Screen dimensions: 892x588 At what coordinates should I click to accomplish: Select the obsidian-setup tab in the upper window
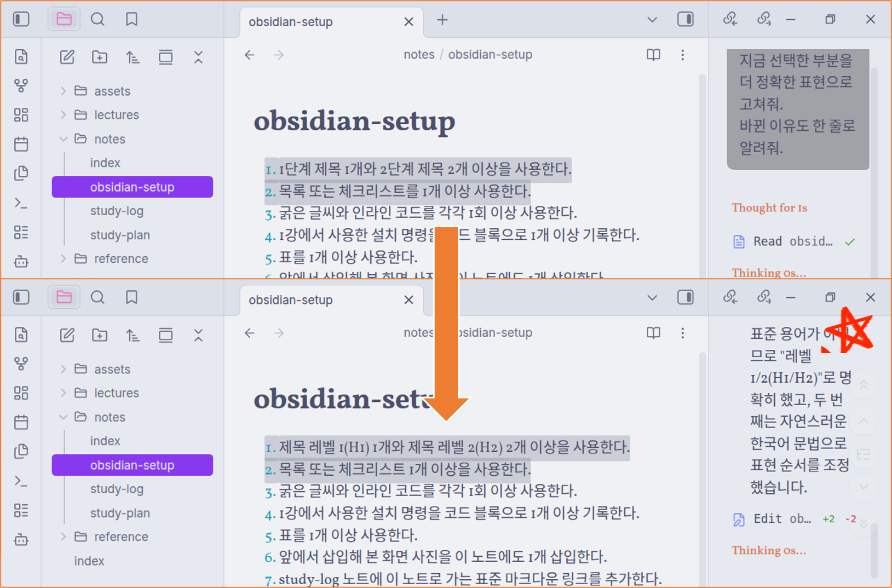331,22
